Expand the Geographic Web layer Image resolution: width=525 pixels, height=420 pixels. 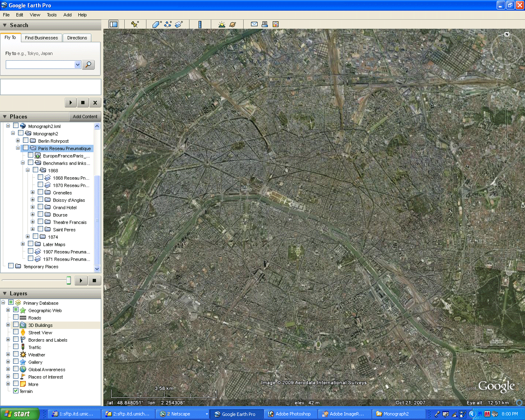pos(8,310)
